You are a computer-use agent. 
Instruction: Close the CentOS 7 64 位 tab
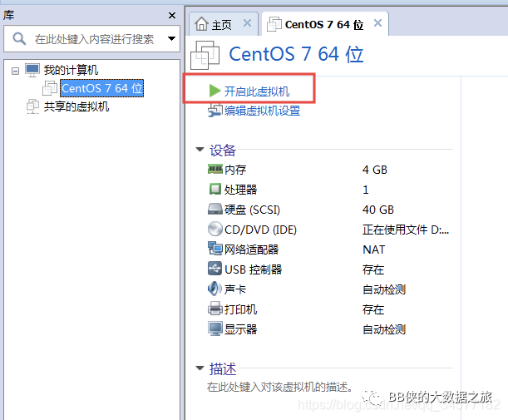(377, 23)
